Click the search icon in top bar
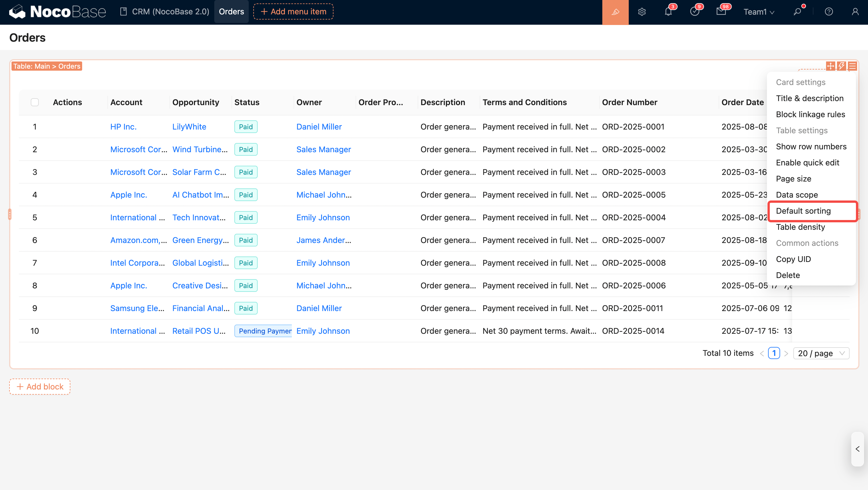This screenshot has height=490, width=868. pos(797,12)
